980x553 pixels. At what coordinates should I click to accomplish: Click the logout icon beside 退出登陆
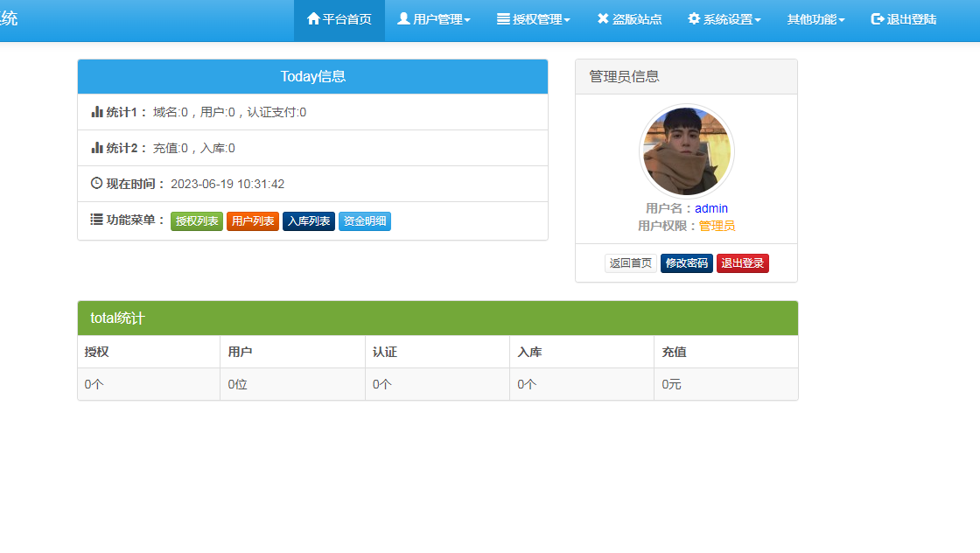pyautogui.click(x=878, y=19)
